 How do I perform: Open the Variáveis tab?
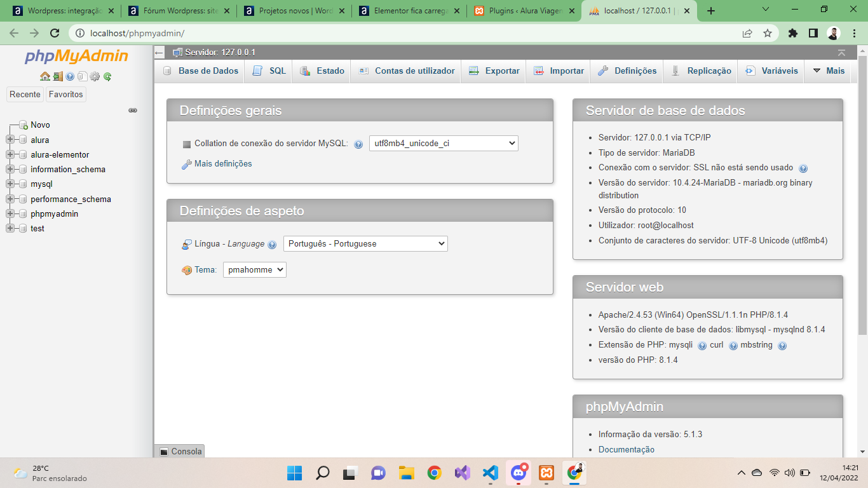click(771, 71)
